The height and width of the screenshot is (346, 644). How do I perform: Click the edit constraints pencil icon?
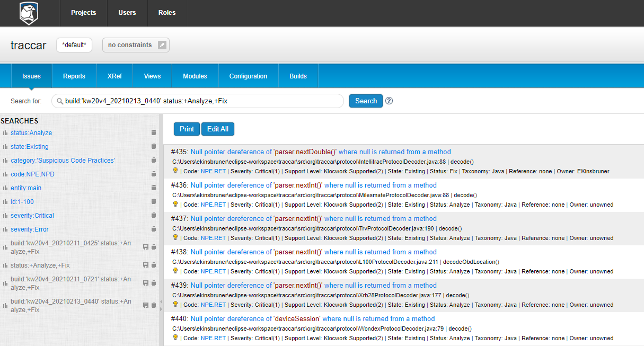pyautogui.click(x=162, y=45)
